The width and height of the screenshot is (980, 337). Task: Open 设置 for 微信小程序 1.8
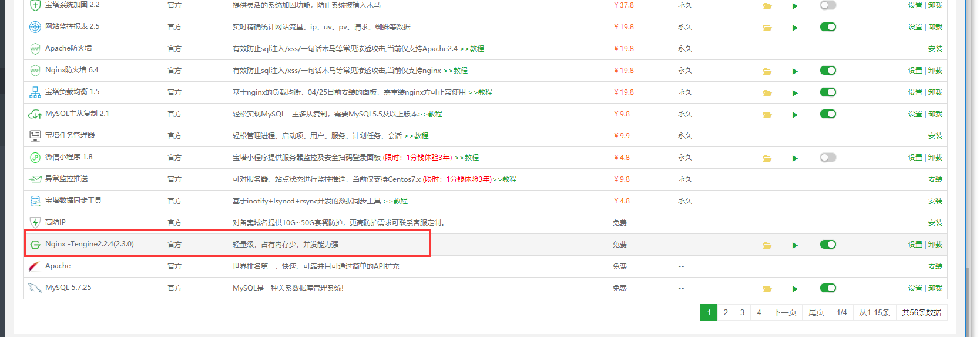coord(915,158)
